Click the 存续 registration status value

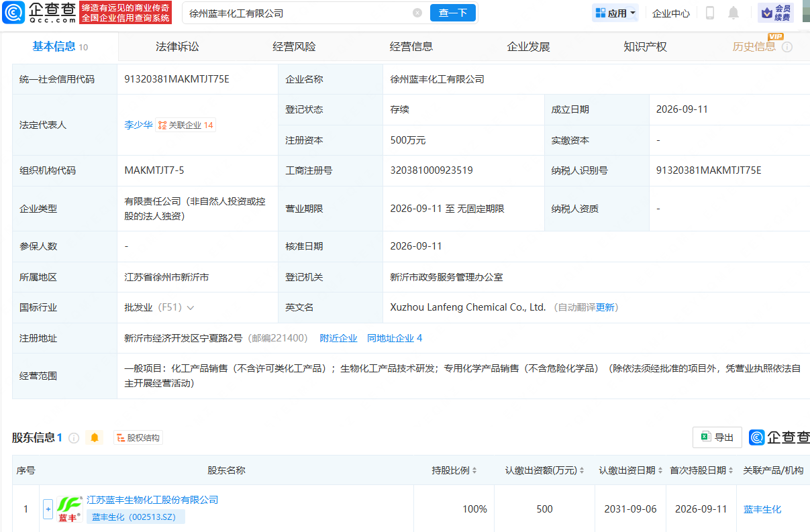(x=399, y=109)
